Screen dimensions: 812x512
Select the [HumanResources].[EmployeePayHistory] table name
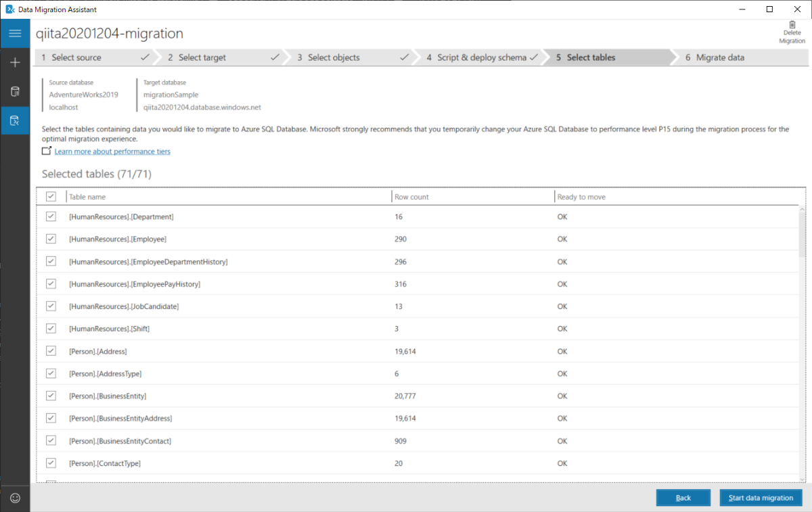coord(135,283)
